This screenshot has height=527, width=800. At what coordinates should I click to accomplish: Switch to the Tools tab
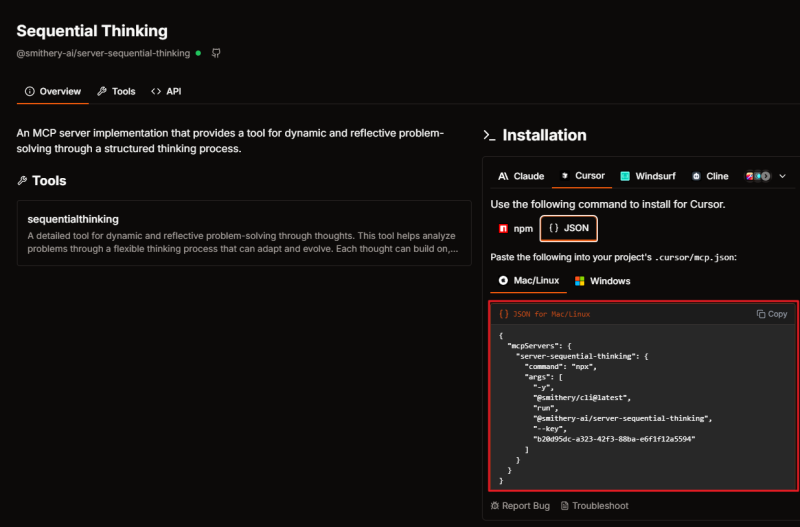[115, 91]
